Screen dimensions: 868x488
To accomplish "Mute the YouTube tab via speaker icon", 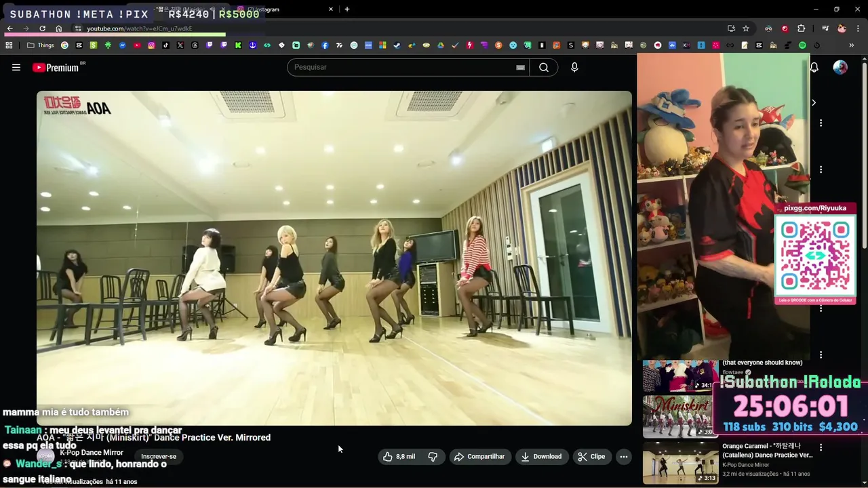I will point(212,9).
